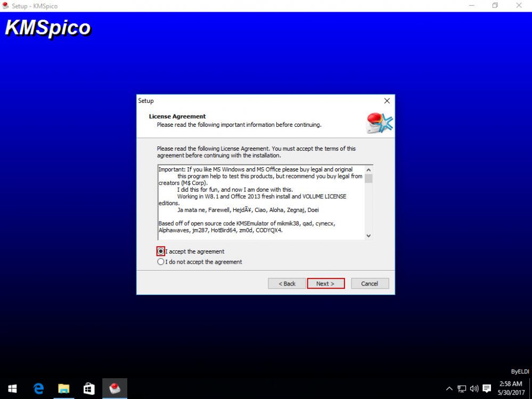Screen dimensions: 532x399
Task: Click the Next > button
Action: [326, 283]
